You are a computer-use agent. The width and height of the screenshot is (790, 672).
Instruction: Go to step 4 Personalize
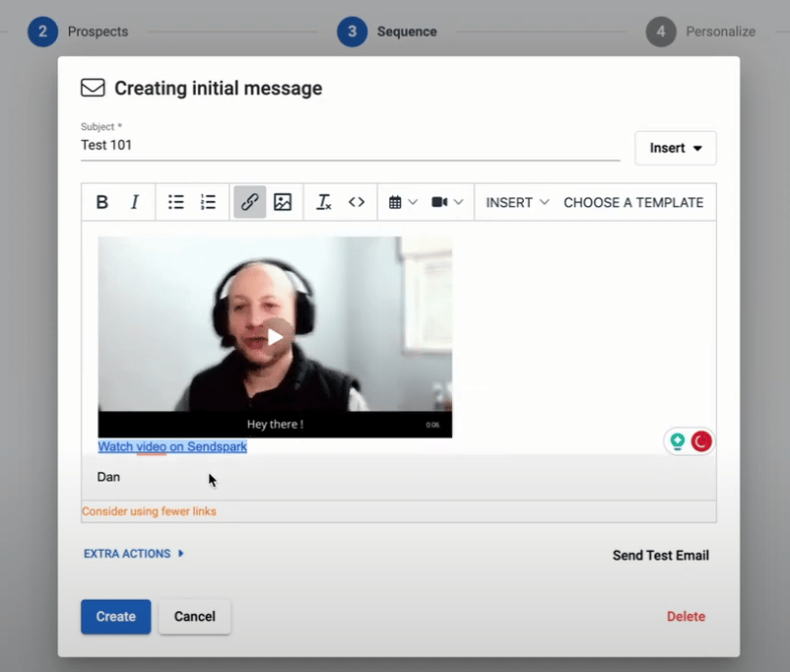coord(700,32)
